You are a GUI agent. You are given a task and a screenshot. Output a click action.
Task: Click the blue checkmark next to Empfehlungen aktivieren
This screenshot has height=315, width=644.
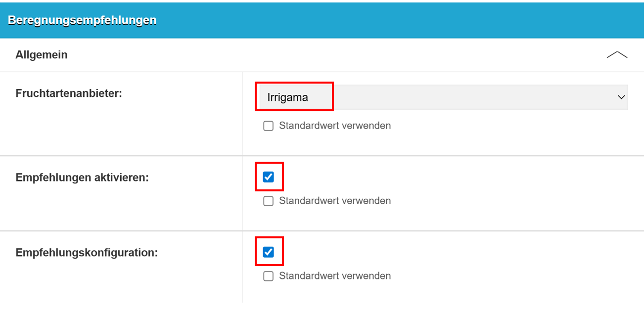coord(269,177)
